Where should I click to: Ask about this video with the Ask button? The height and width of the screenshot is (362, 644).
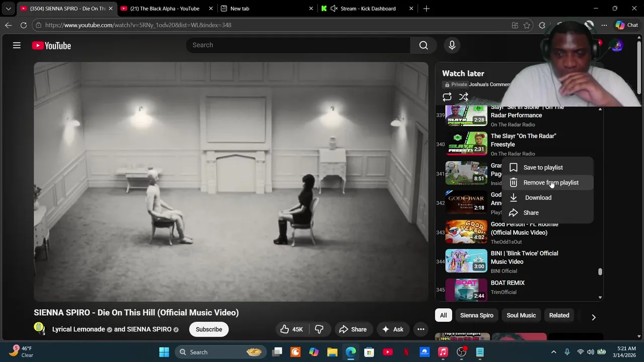tap(392, 329)
